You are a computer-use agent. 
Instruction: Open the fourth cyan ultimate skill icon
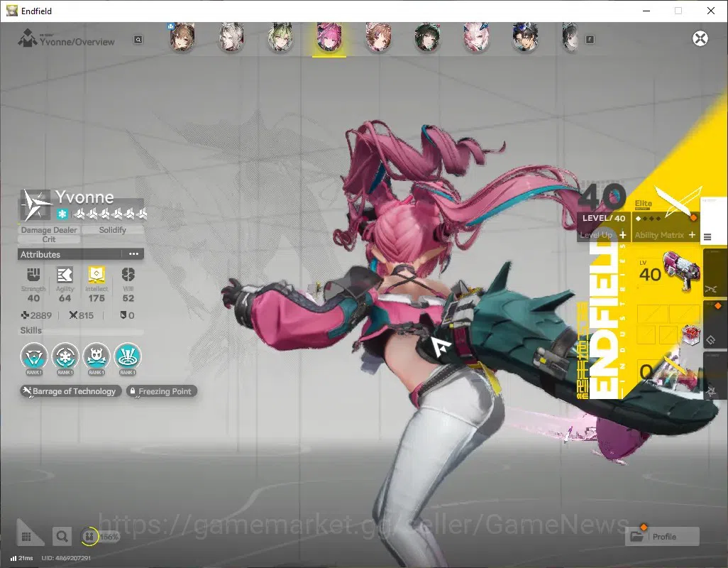coord(128,356)
